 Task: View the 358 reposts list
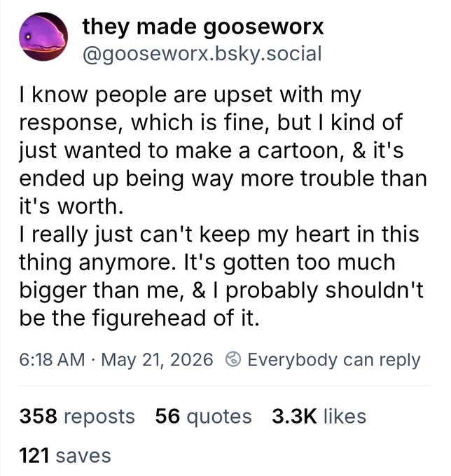click(77, 416)
